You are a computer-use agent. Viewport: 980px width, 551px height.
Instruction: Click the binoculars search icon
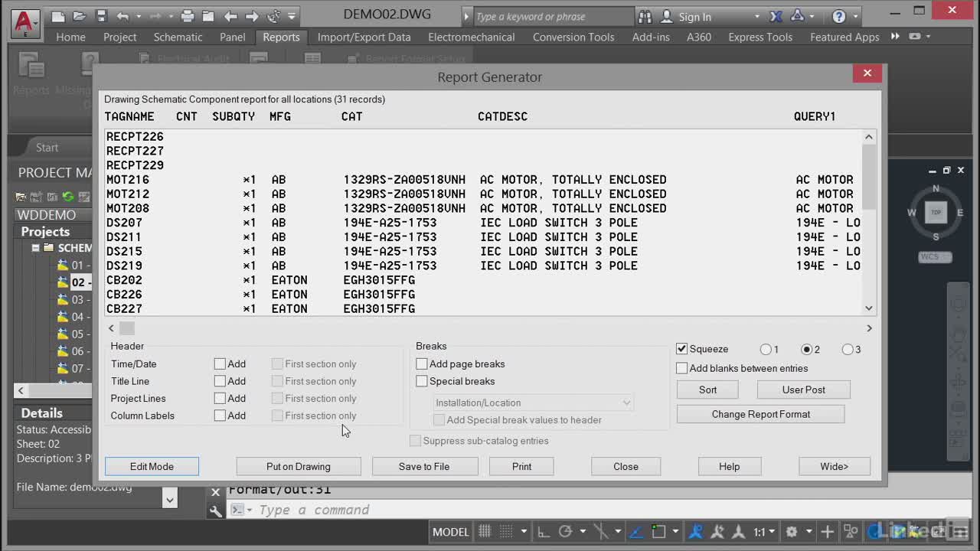click(645, 16)
